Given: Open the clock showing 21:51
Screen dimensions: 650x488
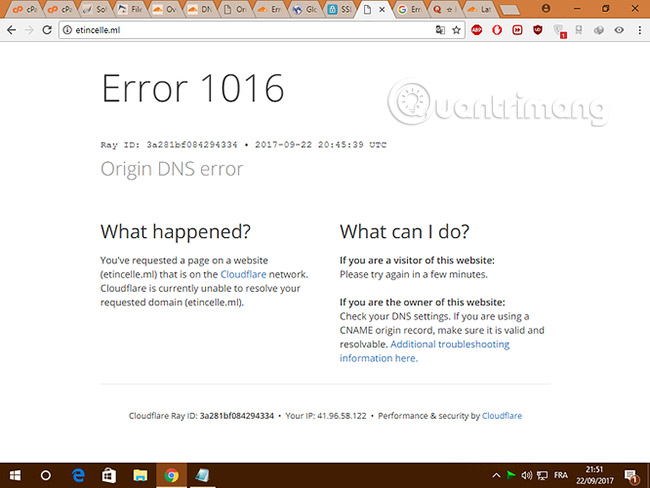Looking at the screenshot, I should tap(594, 475).
